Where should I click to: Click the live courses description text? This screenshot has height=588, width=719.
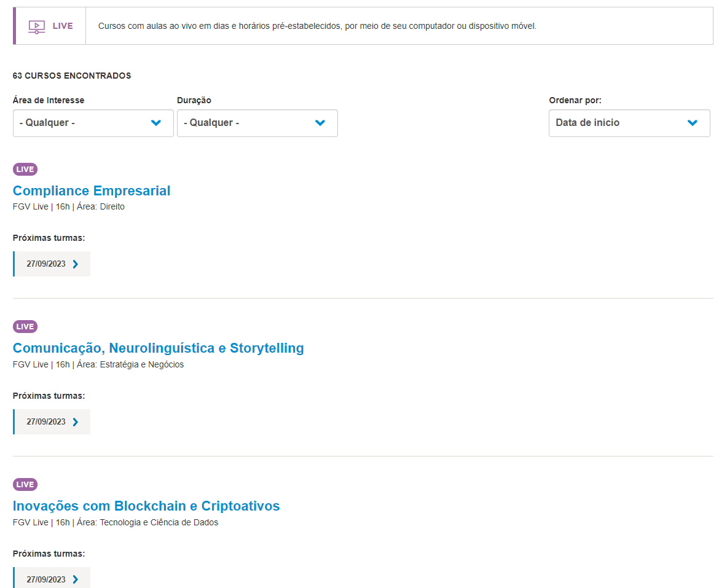[317, 26]
